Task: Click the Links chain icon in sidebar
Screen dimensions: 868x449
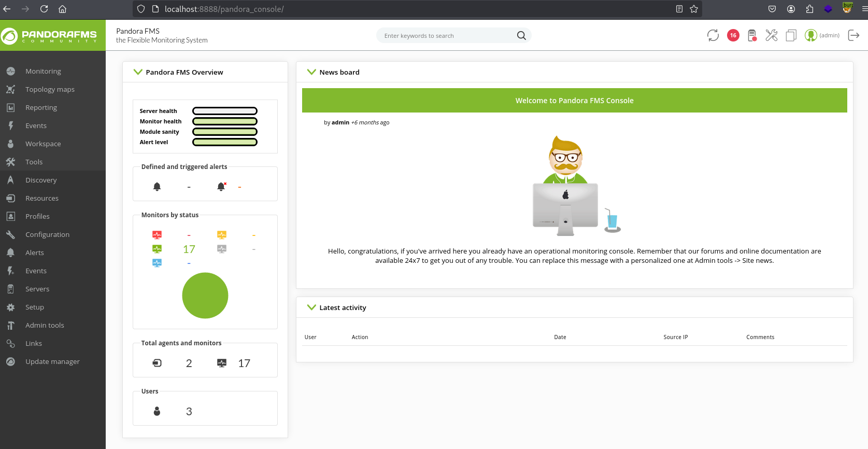Action: point(10,343)
